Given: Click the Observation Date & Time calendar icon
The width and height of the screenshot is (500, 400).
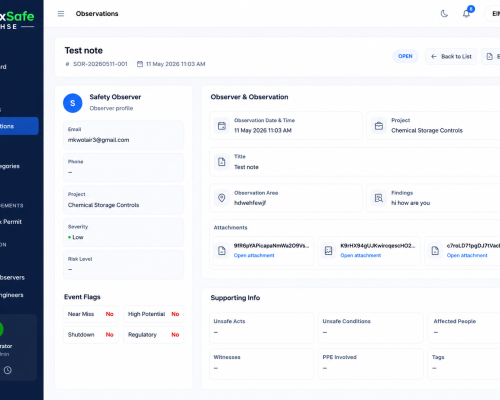Looking at the screenshot, I should tap(222, 126).
